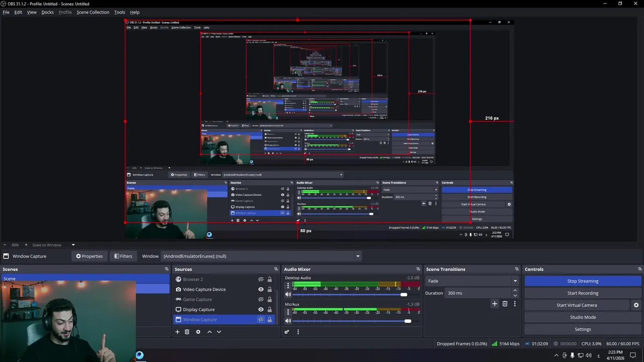This screenshot has height=362, width=644.
Task: Open the View menu
Action: click(32, 12)
